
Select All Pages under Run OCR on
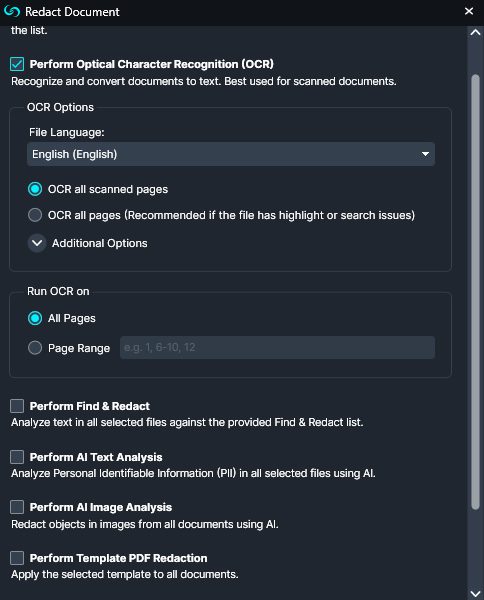(x=35, y=318)
